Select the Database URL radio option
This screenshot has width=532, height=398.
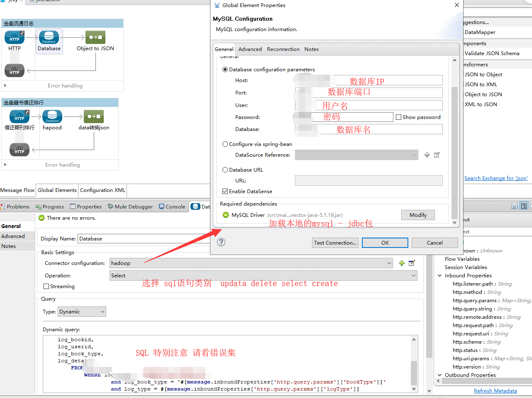point(225,170)
